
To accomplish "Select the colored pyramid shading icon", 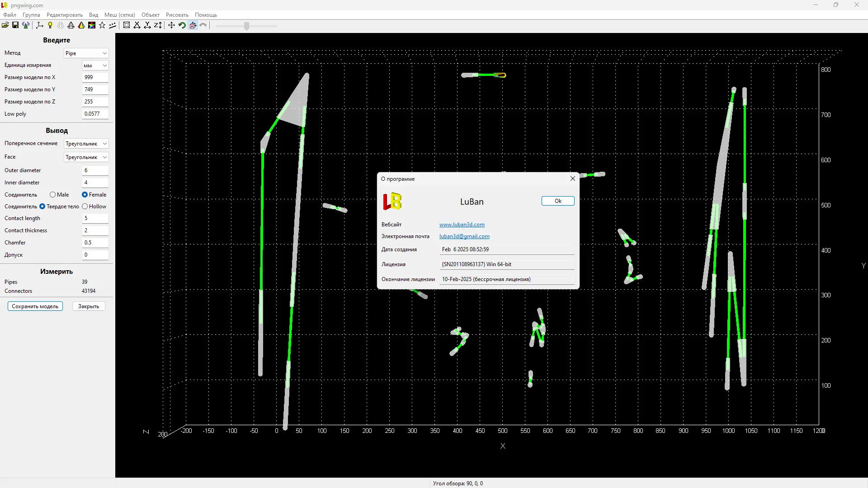I will click(x=81, y=25).
